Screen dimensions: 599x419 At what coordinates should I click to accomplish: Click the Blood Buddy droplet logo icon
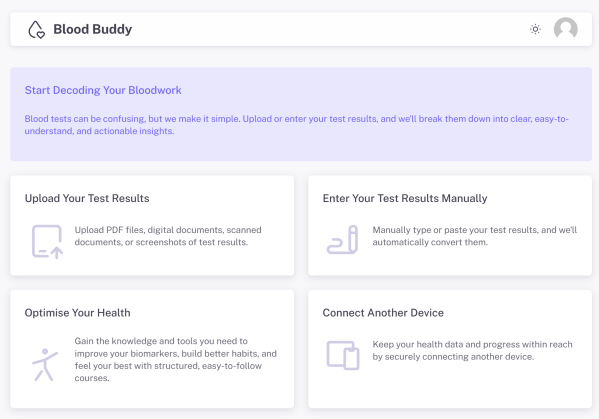coord(36,29)
